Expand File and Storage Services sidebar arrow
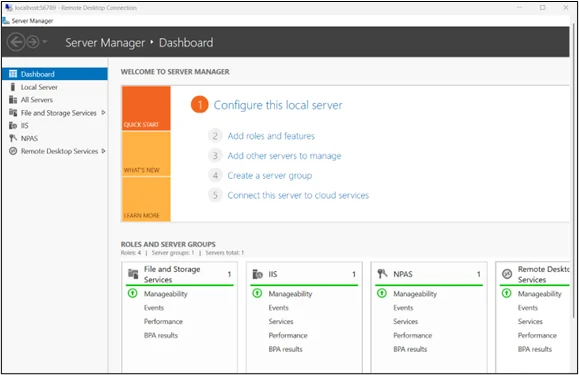The image size is (579, 375). pos(103,113)
